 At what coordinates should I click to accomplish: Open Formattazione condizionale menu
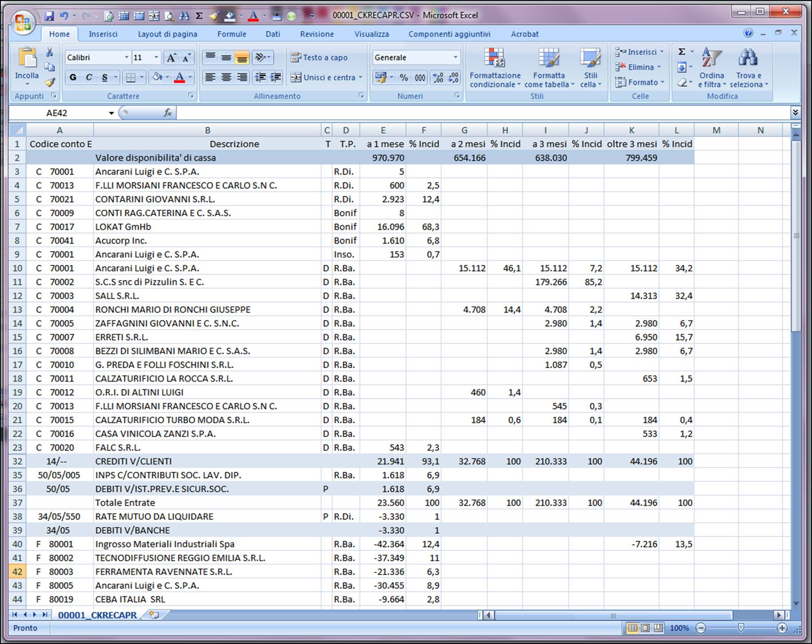point(495,68)
